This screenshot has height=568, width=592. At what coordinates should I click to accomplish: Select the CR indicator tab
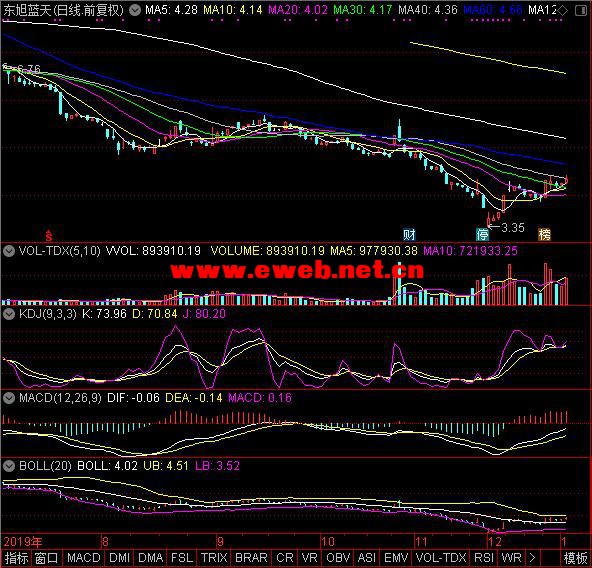coord(285,558)
